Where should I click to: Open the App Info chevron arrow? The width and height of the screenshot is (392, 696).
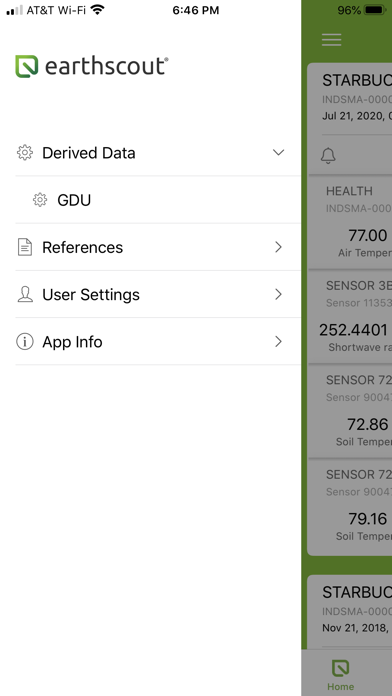(x=278, y=342)
